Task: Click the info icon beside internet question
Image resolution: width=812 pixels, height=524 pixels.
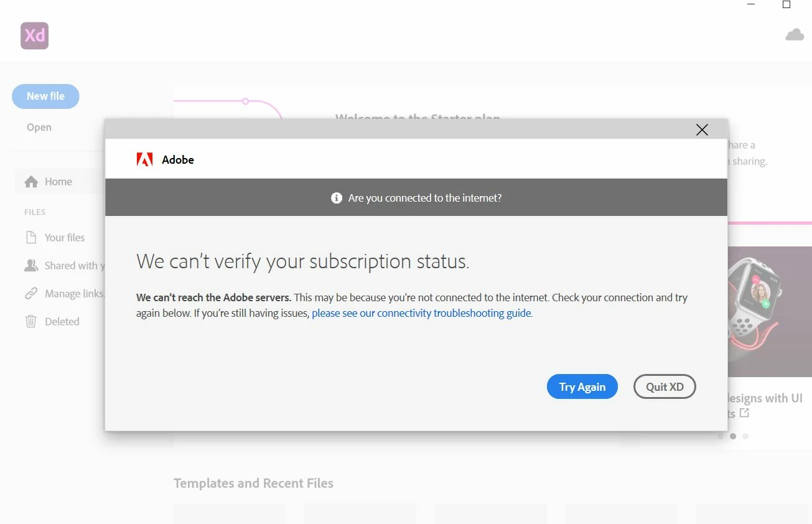Action: pyautogui.click(x=337, y=198)
